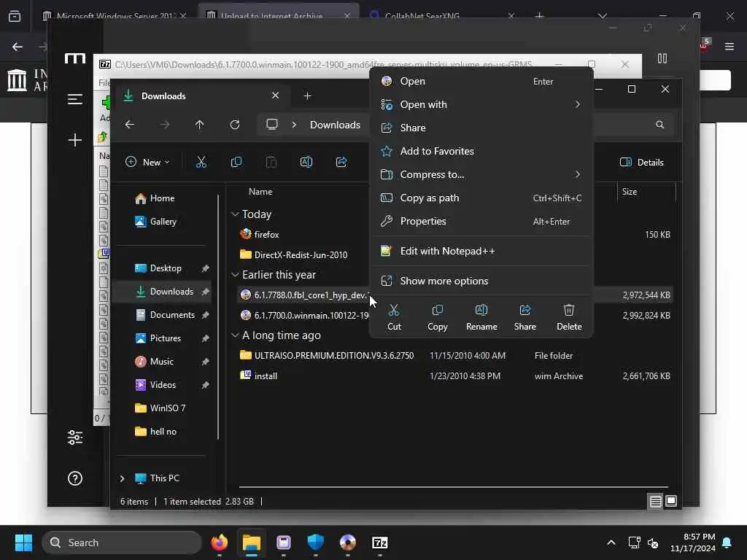Open Documents in navigation pane
The height and width of the screenshot is (560, 747).
(x=164, y=315)
